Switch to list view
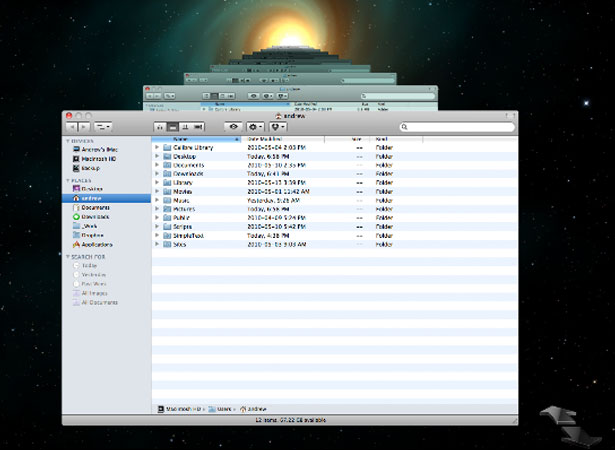615x450 pixels. pyautogui.click(x=172, y=127)
